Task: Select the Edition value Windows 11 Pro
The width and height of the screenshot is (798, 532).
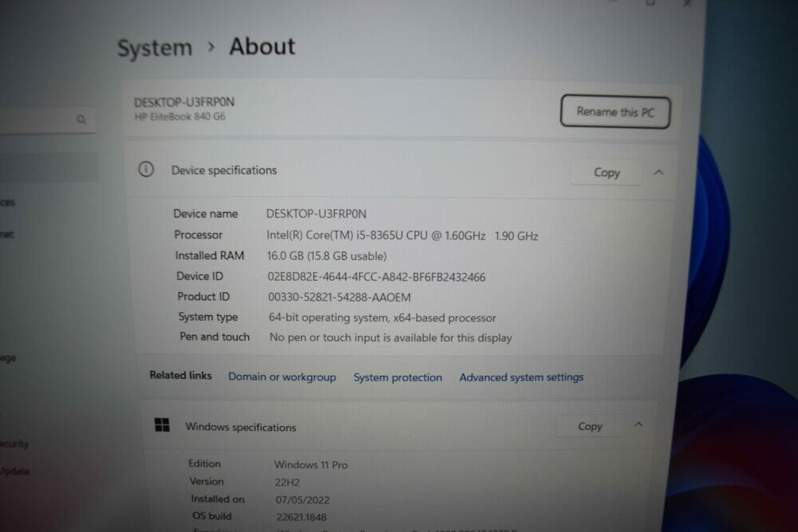Action: pos(311,465)
